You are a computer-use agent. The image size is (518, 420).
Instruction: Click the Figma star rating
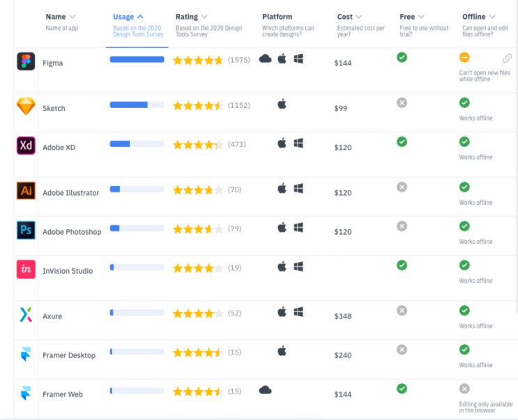[198, 60]
